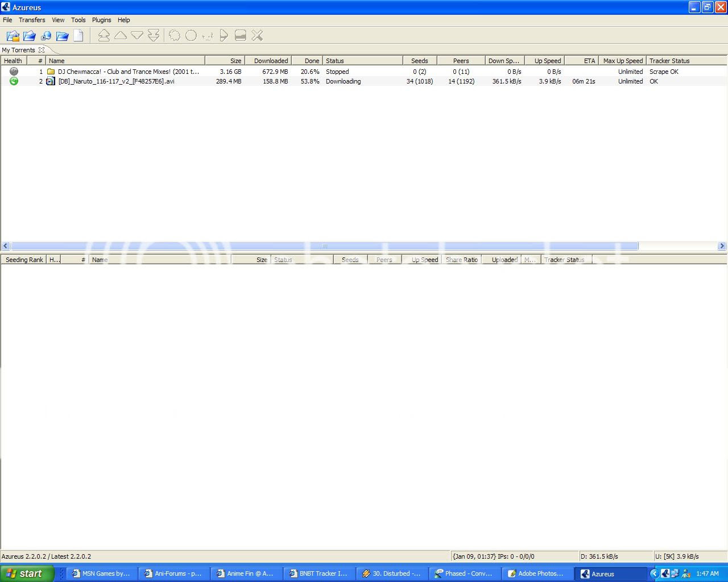Click the plain circle toolbar icon
The height and width of the screenshot is (582, 728).
[191, 36]
